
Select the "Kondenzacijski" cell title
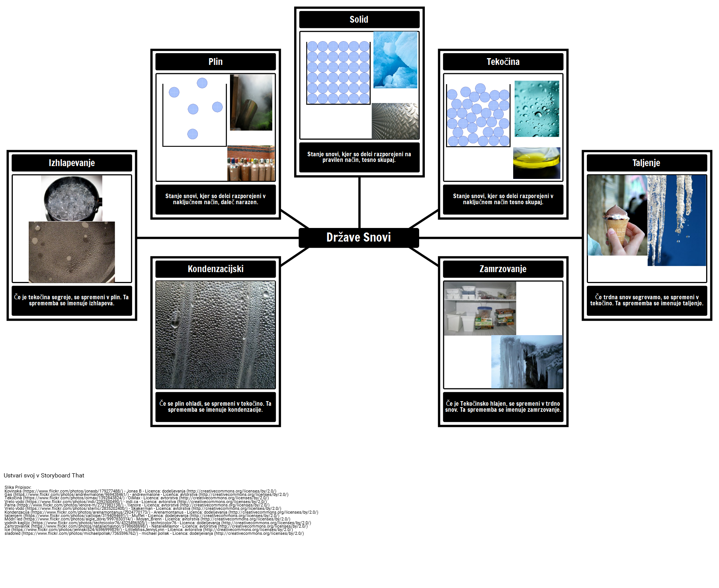click(216, 269)
